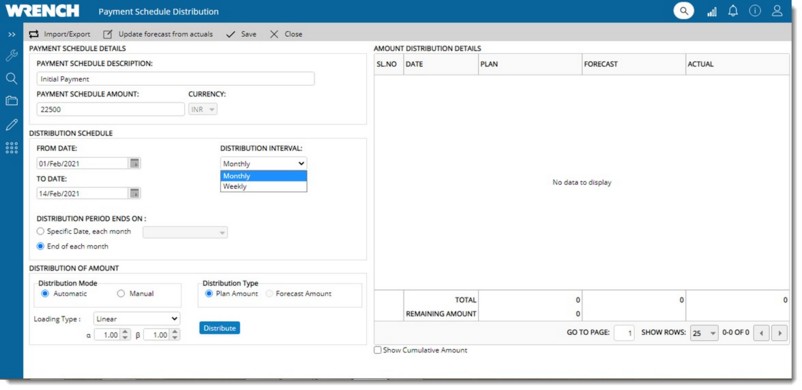Click the alpha value field
Viewport: 802px width, 390px height.
click(x=107, y=335)
